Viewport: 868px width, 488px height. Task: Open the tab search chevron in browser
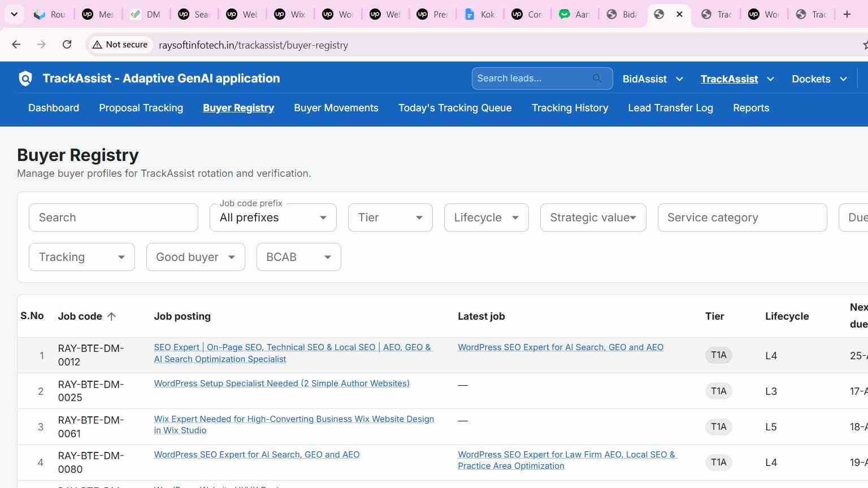pos(14,14)
